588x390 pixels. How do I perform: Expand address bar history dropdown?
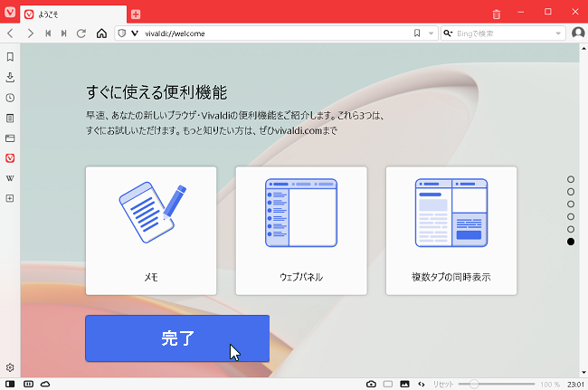click(x=431, y=33)
